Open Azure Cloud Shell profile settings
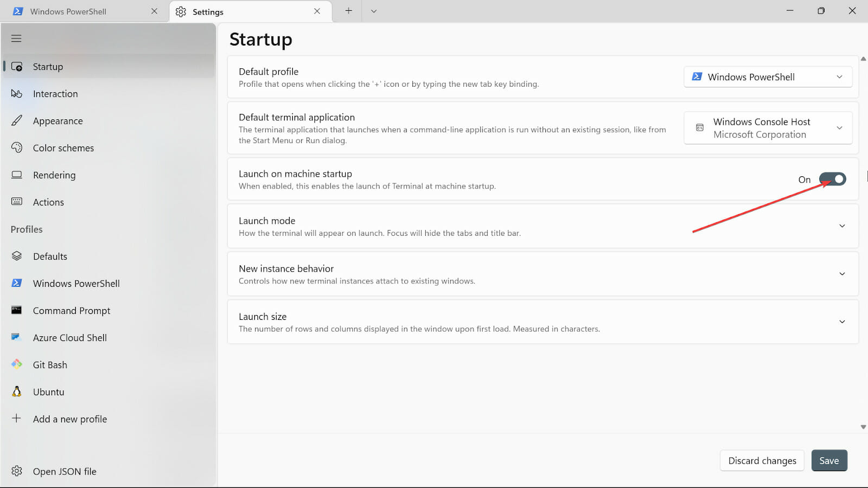 pos(108,338)
